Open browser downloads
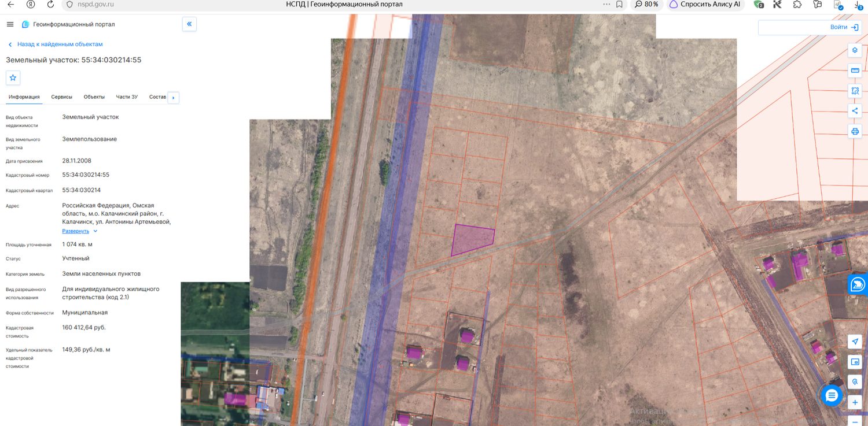This screenshot has width=868, height=426. [x=859, y=4]
